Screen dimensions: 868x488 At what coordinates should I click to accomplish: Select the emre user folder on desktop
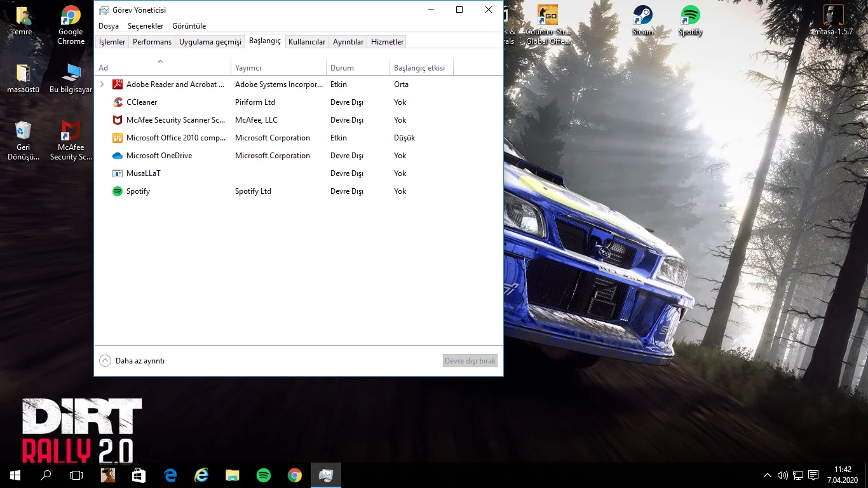(x=24, y=21)
